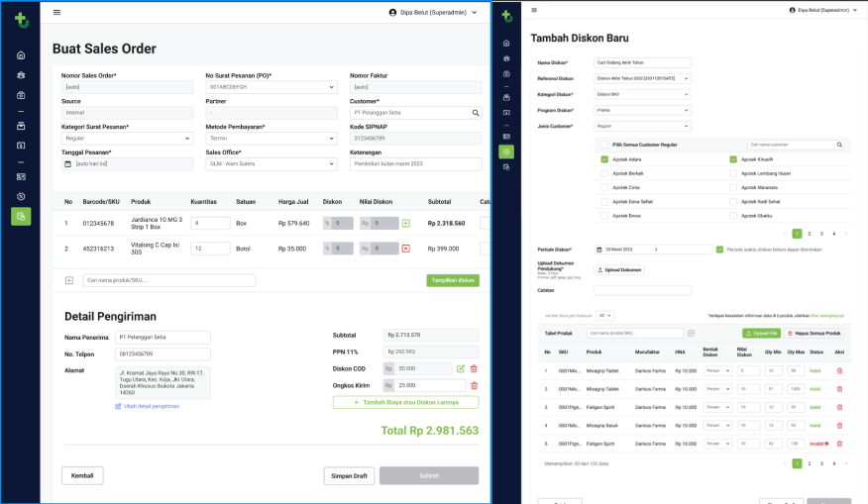The image size is (868, 504).
Task: Edit the Diskon COD amount
Action: [x=461, y=368]
